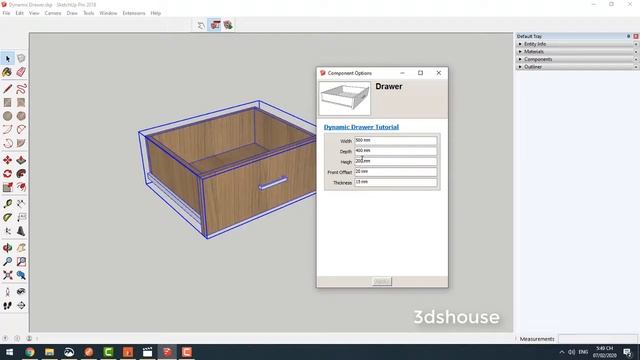Screen dimensions: 640x360
Task: Activate the Push/Pull tool
Action: click(x=21, y=160)
